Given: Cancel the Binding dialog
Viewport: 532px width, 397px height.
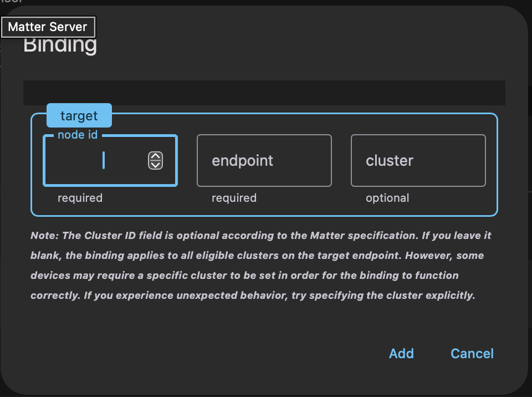Looking at the screenshot, I should [x=472, y=354].
